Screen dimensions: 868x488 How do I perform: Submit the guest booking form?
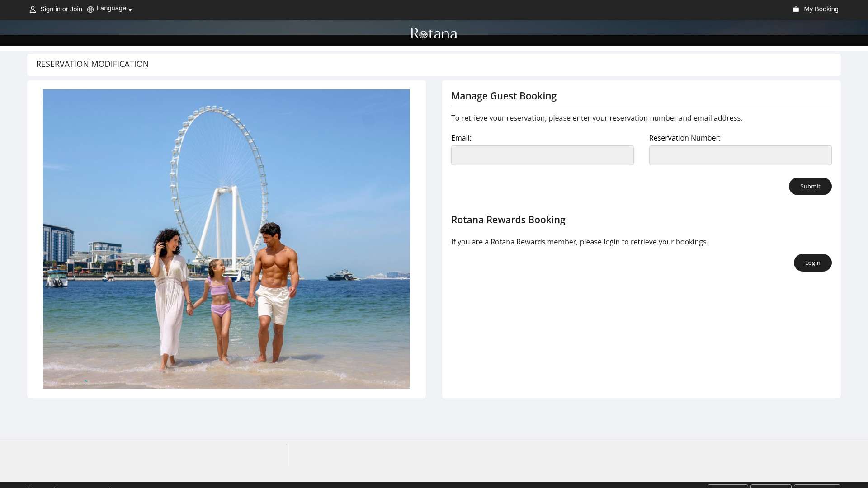coord(810,186)
